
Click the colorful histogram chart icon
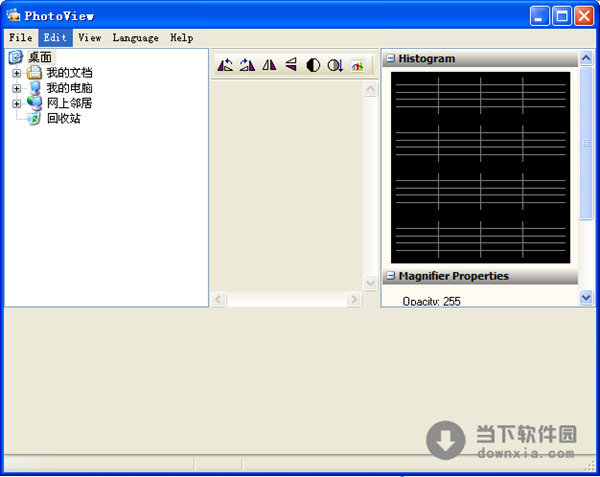click(x=357, y=65)
